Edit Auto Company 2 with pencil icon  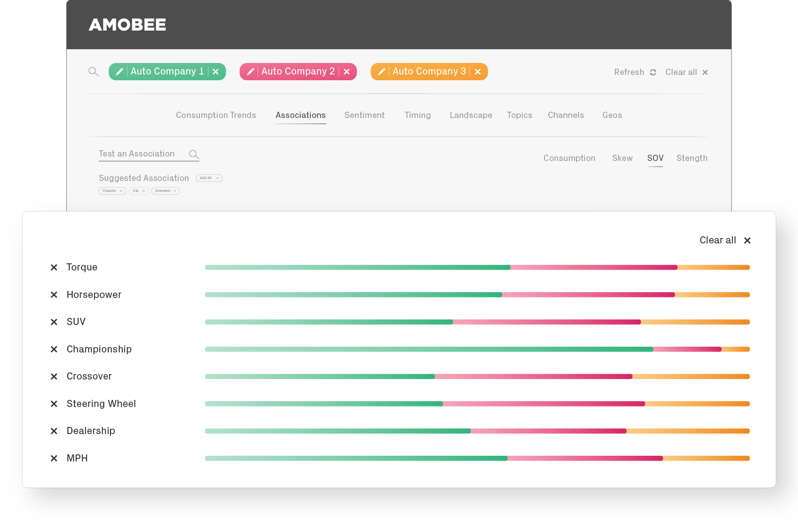point(250,71)
